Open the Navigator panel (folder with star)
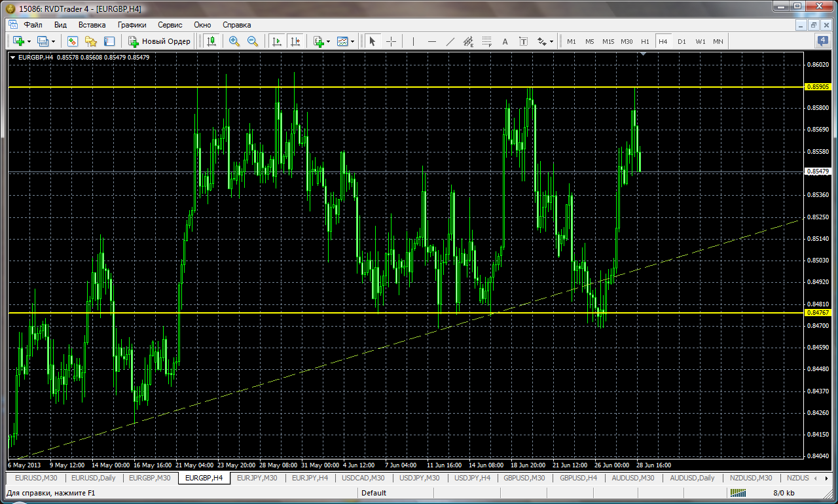The image size is (838, 504). click(x=91, y=41)
